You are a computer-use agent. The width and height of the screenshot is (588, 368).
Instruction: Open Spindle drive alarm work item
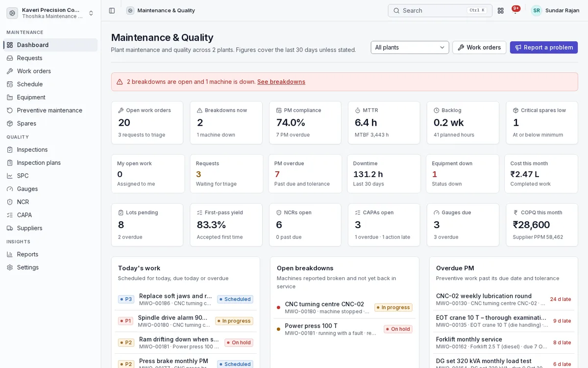click(186, 321)
